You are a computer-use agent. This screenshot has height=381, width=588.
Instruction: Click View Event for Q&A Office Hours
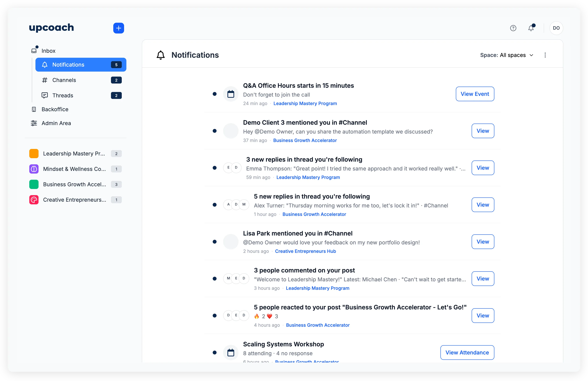(475, 94)
